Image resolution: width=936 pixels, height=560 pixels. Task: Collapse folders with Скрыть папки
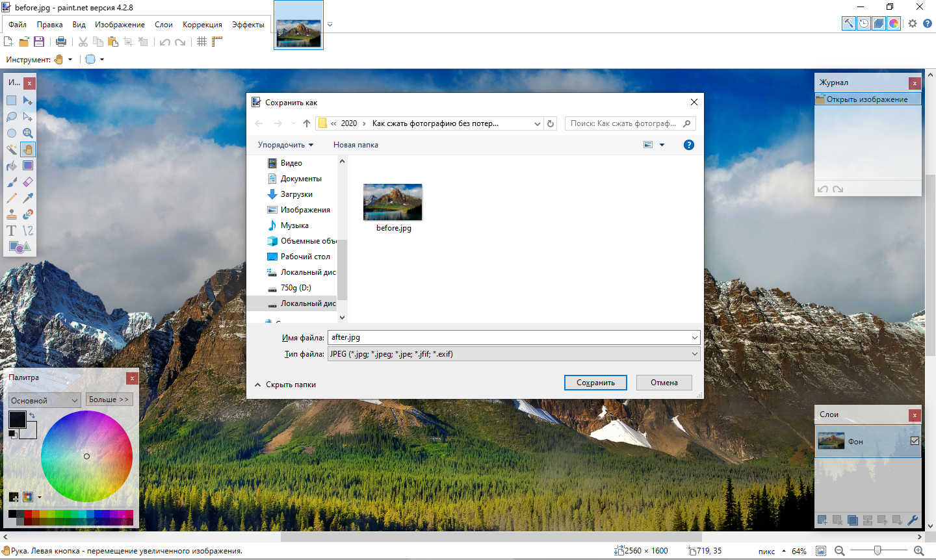285,385
